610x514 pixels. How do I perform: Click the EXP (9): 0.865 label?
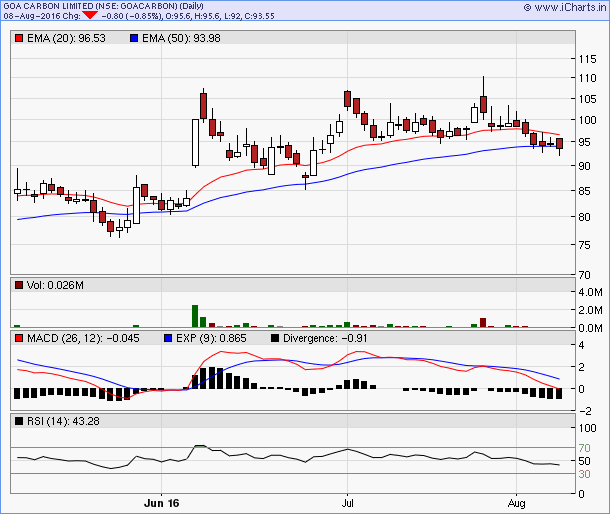pos(211,338)
